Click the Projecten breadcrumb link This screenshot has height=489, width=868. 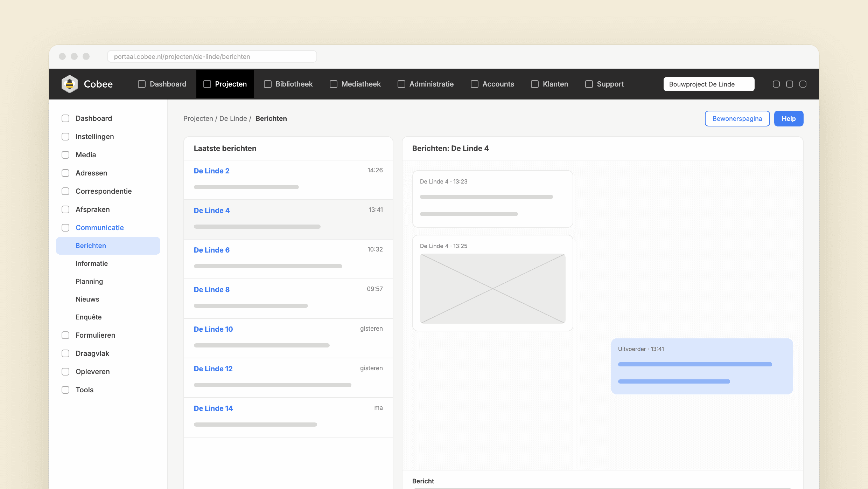pos(198,118)
